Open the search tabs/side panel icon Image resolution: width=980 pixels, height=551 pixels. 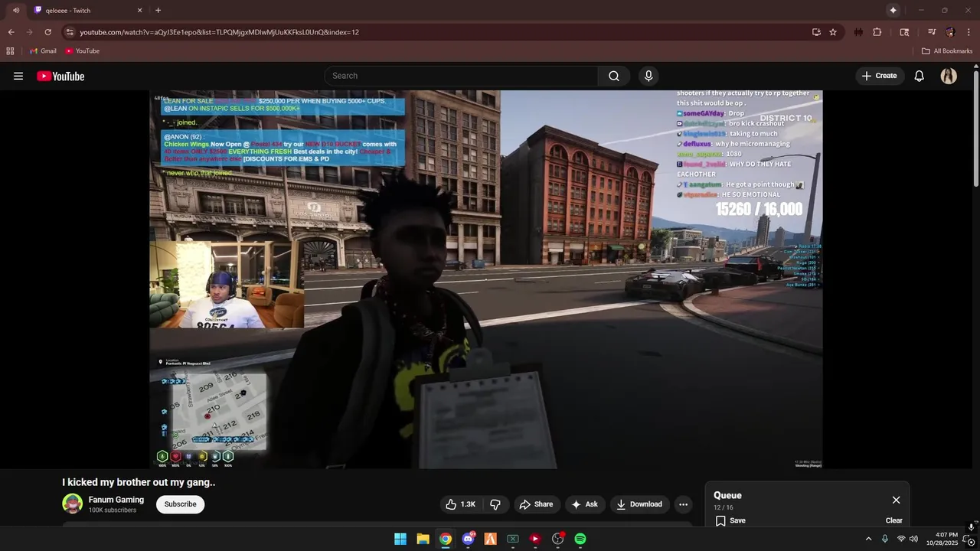pos(904,32)
